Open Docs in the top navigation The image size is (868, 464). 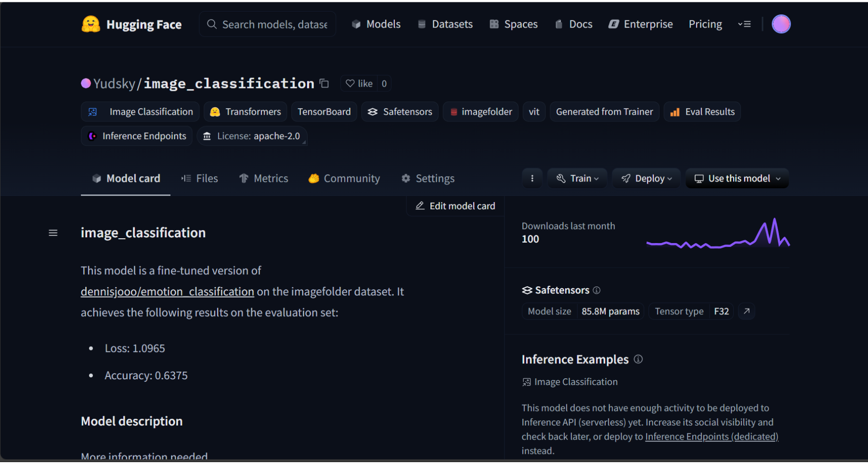[573, 24]
